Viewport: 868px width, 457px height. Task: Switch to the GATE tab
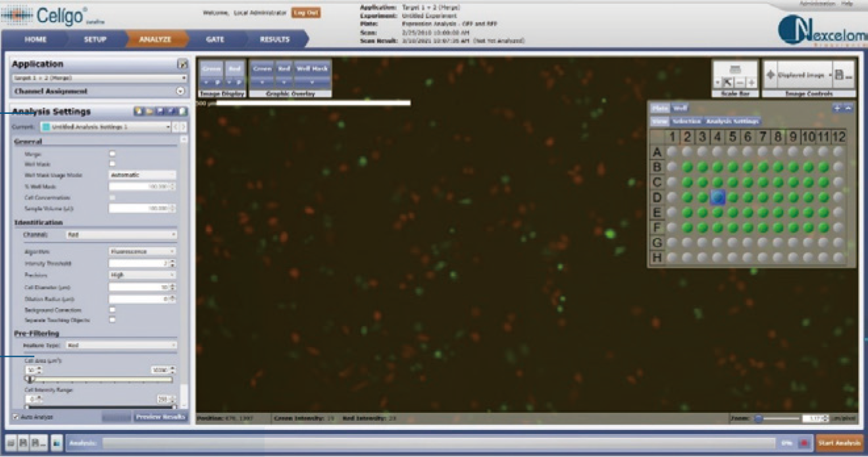click(x=215, y=40)
